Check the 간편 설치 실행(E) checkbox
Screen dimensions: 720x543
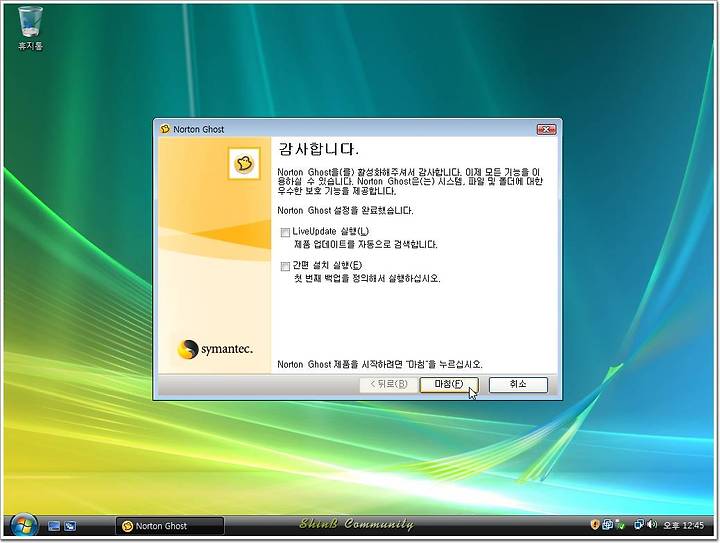pos(285,266)
